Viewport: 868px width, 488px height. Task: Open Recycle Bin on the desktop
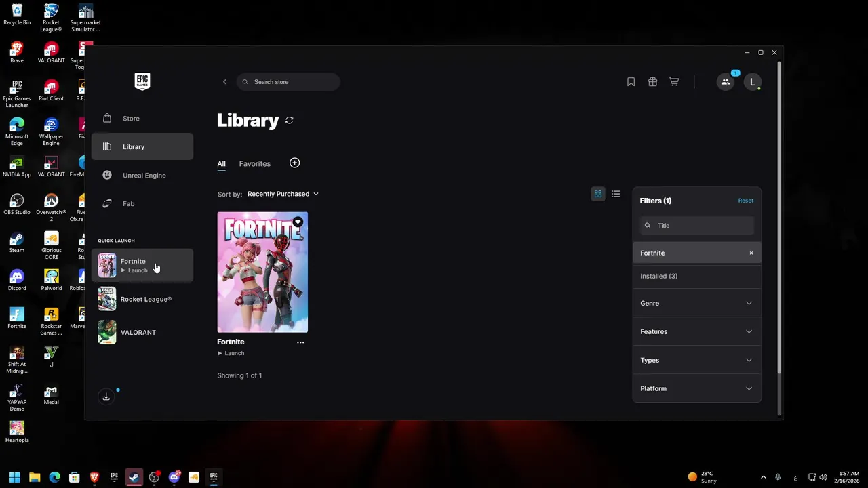click(x=17, y=15)
